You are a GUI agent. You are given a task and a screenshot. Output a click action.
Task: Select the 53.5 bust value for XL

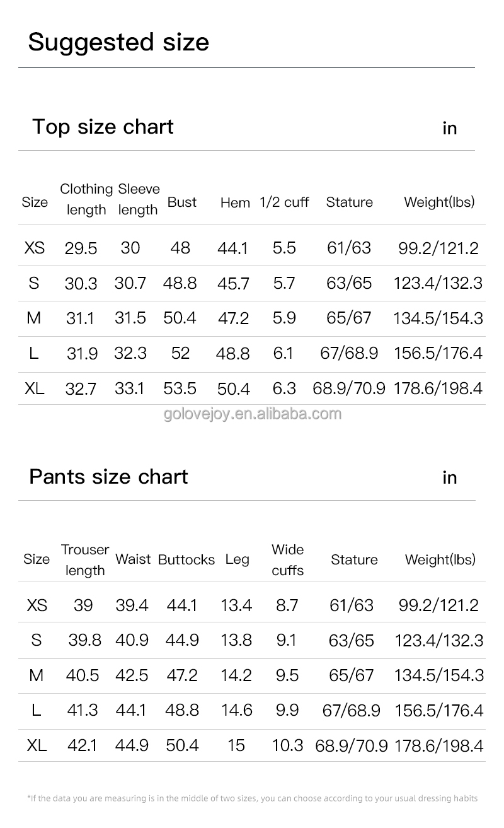coord(180,388)
